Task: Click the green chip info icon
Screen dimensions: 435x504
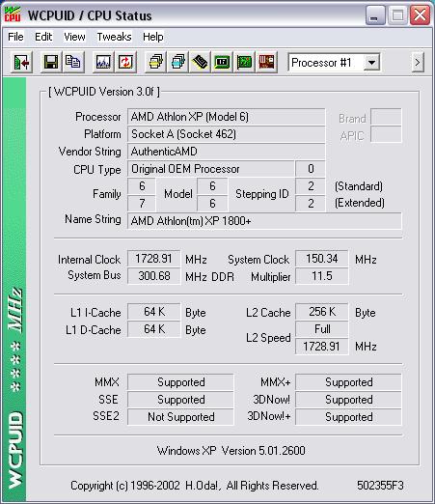Action: [222, 62]
